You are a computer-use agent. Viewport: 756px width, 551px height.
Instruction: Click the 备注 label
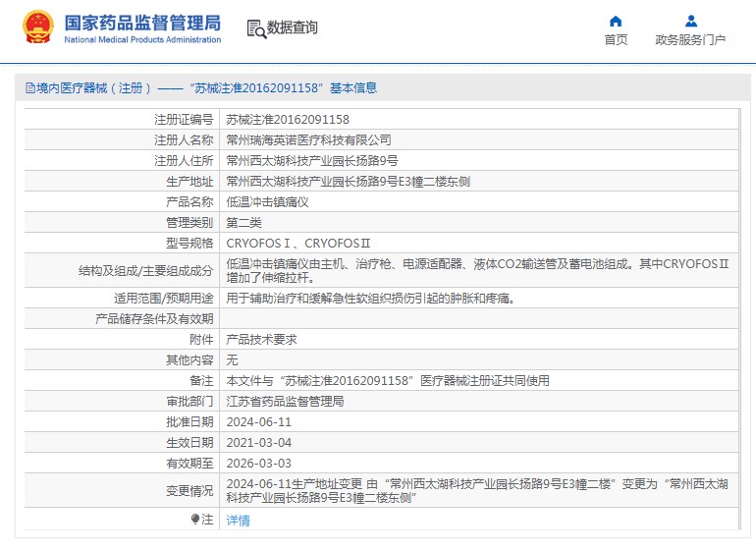[x=201, y=381]
